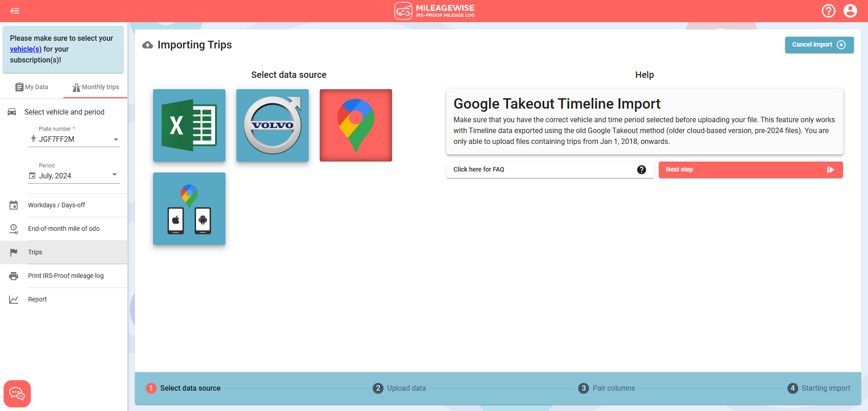Select the Trips menu item
868x411 pixels.
tap(63, 252)
